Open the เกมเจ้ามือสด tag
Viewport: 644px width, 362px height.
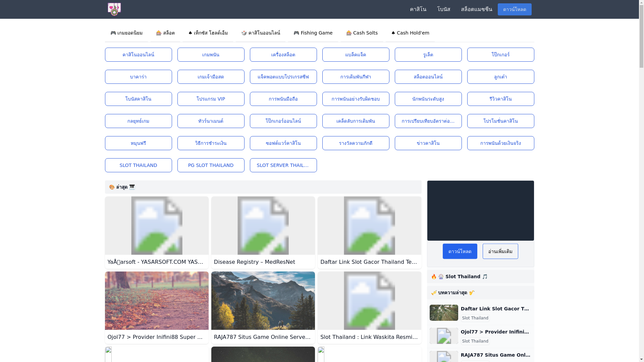click(211, 77)
